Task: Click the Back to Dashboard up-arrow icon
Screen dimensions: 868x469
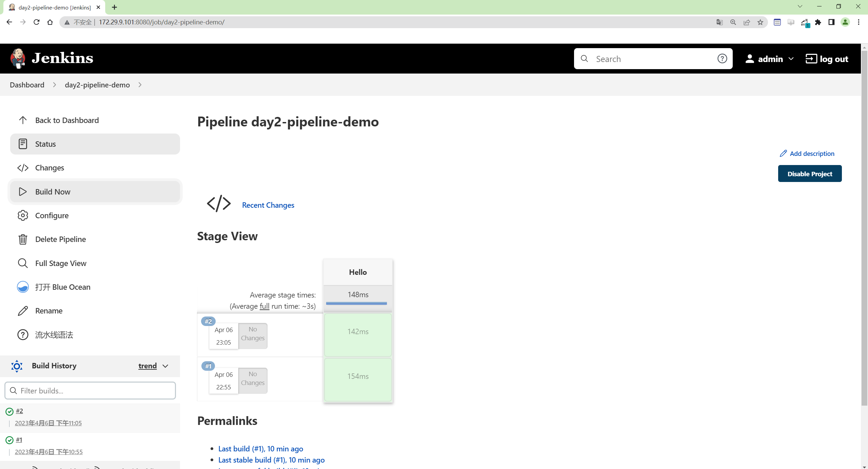Action: tap(23, 120)
